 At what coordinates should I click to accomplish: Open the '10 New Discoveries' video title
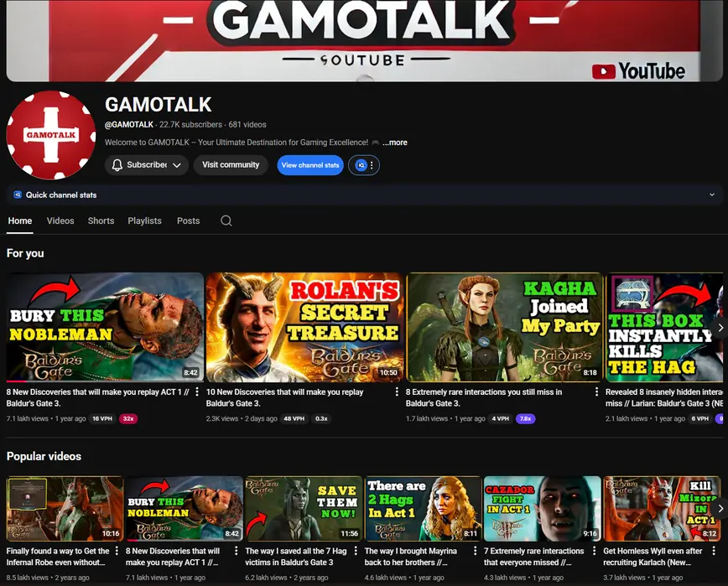pyautogui.click(x=284, y=397)
